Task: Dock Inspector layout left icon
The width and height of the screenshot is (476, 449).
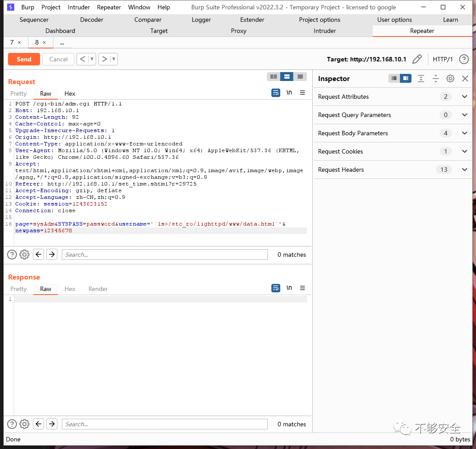Action: [x=394, y=78]
